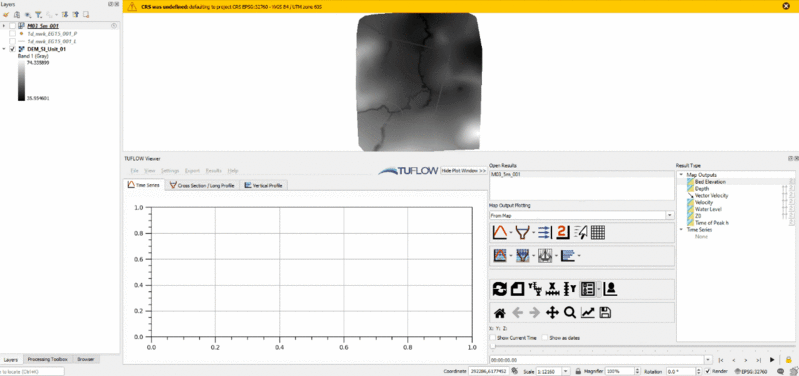
Task: Click the results time slider handle
Action: coord(493,347)
